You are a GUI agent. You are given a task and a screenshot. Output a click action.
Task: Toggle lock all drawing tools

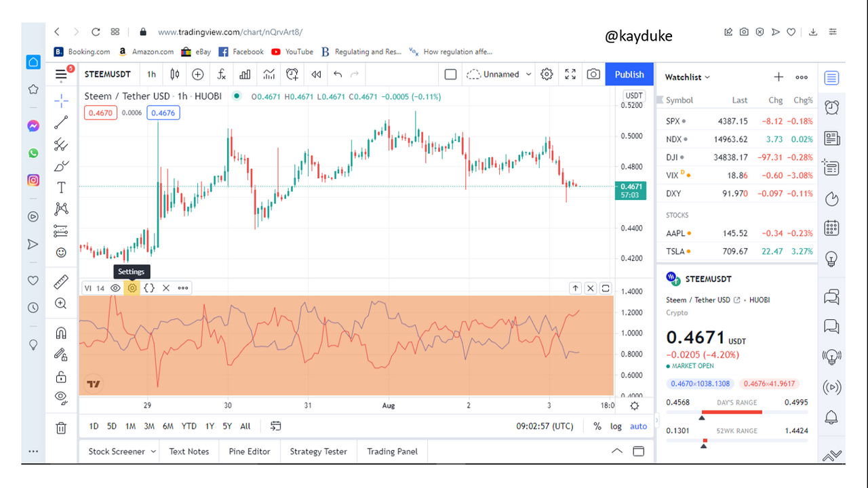pos(61,376)
